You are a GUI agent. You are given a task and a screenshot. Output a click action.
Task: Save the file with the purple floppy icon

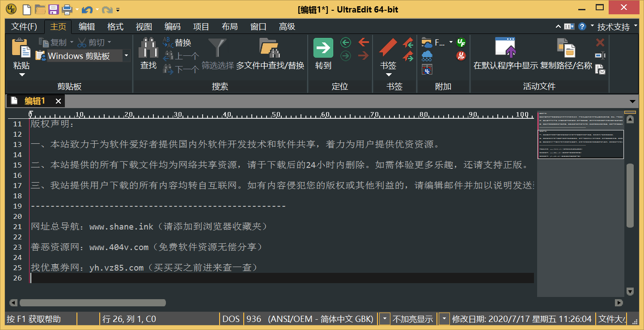point(54,9)
